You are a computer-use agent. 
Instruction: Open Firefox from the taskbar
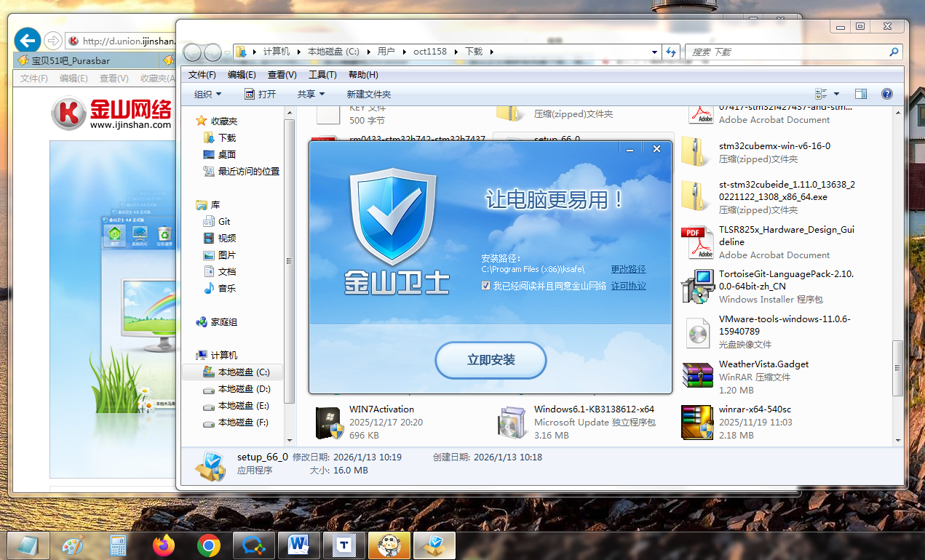pyautogui.click(x=164, y=545)
